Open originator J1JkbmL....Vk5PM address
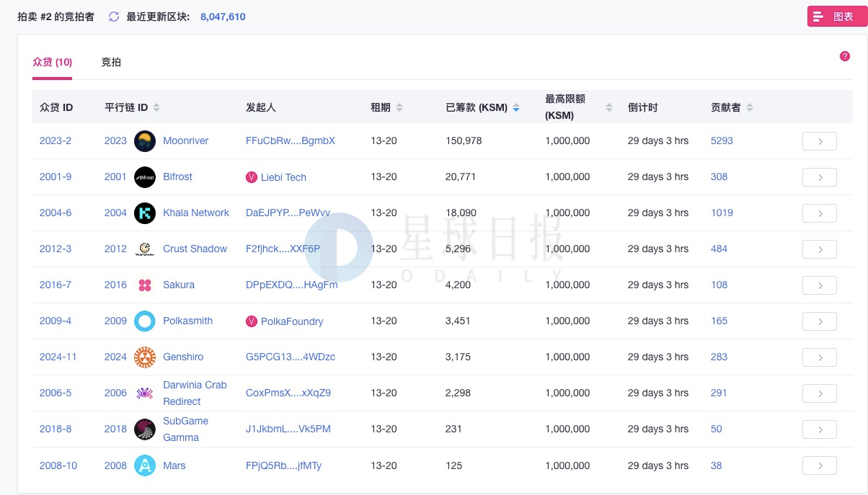The height and width of the screenshot is (495, 868). point(288,429)
